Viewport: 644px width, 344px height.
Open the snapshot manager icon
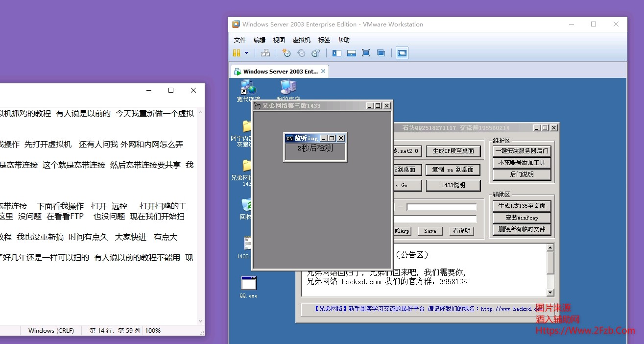click(316, 53)
